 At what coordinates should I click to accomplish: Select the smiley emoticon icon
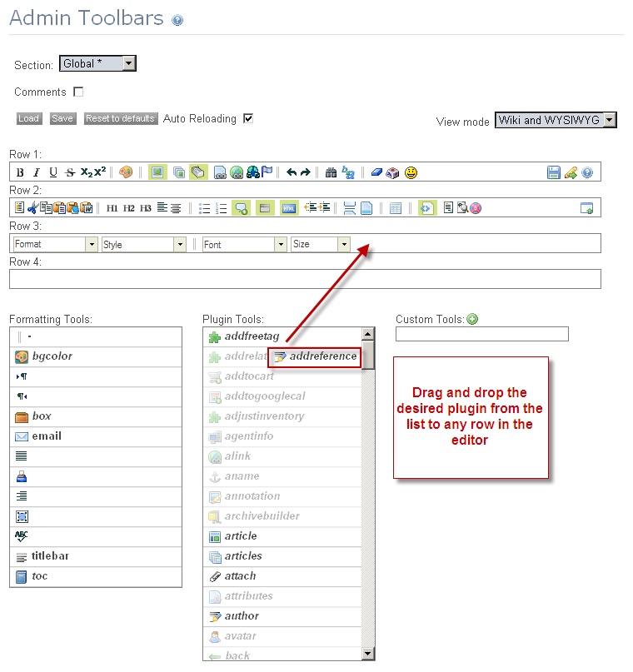point(411,172)
